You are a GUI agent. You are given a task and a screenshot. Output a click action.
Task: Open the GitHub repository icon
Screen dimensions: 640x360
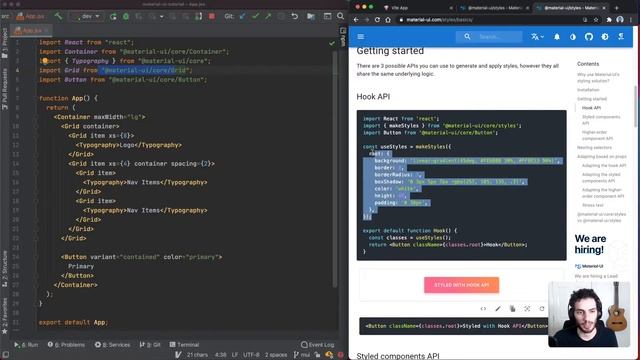pyautogui.click(x=589, y=37)
